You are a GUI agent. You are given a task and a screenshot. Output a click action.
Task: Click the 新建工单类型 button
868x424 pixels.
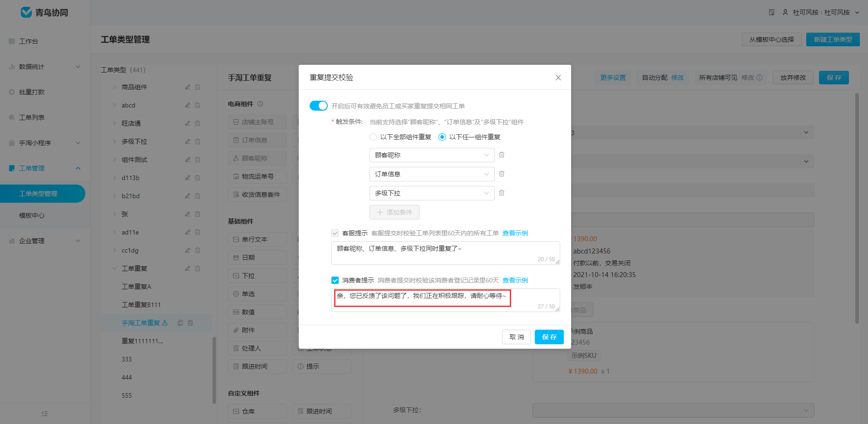point(833,39)
